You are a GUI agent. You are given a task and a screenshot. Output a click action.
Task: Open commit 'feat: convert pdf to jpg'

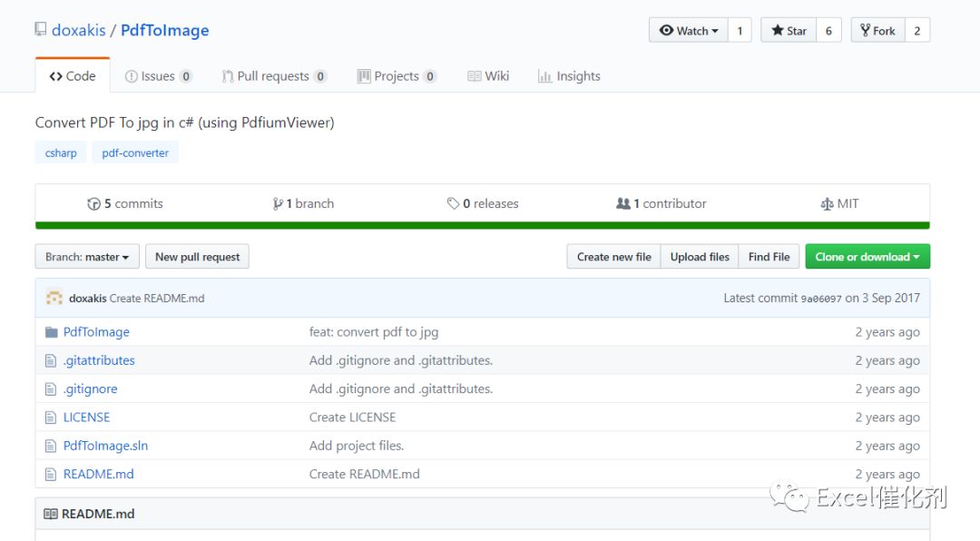(x=374, y=332)
